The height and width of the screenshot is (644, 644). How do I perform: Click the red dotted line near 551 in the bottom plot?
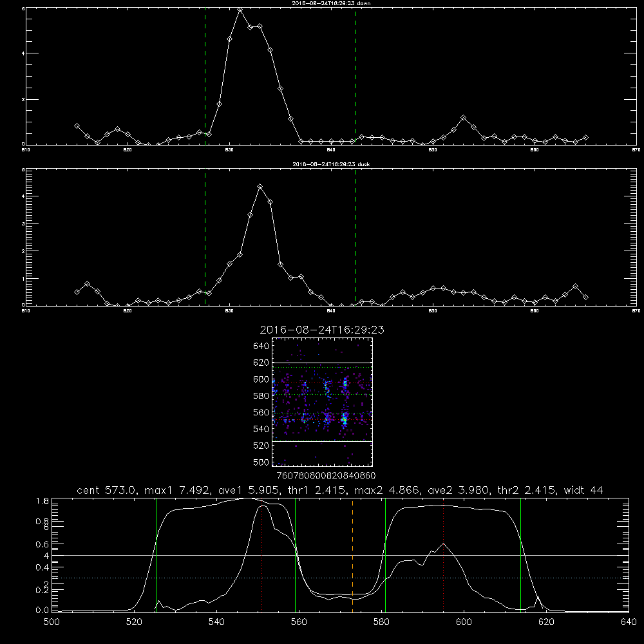pyautogui.click(x=261, y=555)
